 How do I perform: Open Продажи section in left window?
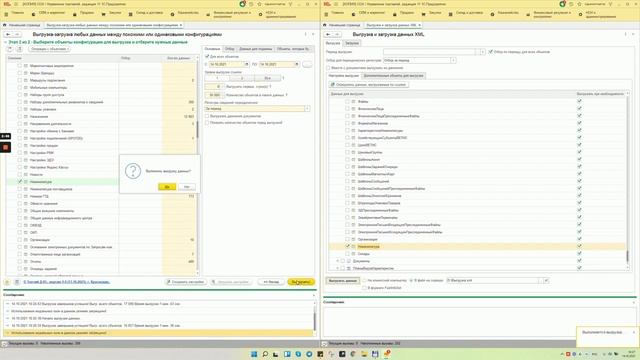tap(83, 13)
